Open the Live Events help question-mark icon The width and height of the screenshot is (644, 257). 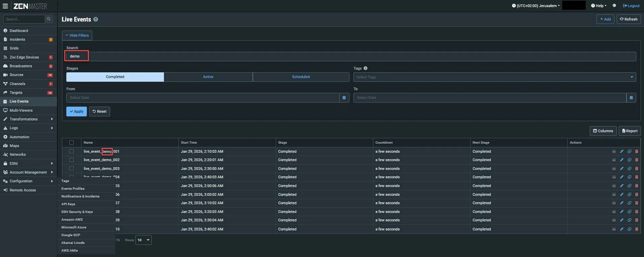(96, 20)
